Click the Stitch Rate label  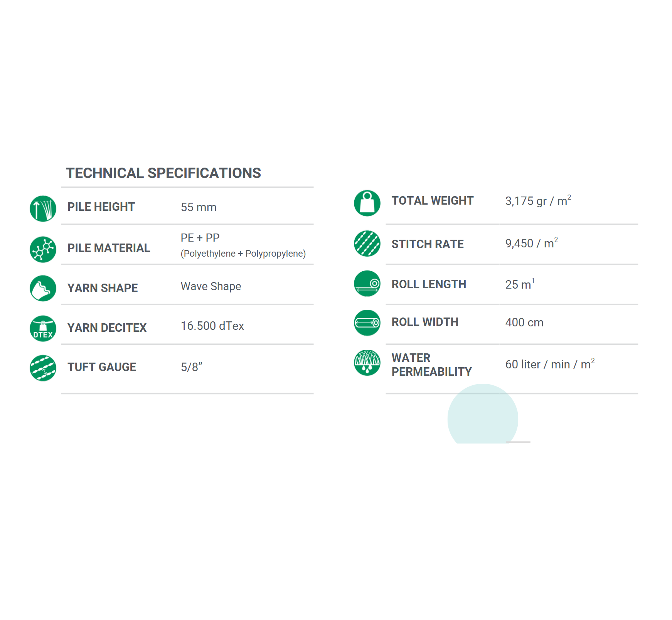coord(428,244)
